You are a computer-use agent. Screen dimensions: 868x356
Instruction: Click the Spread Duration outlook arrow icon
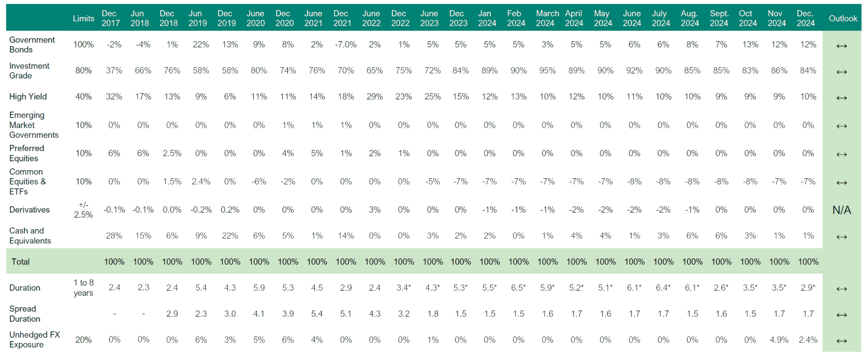click(841, 315)
